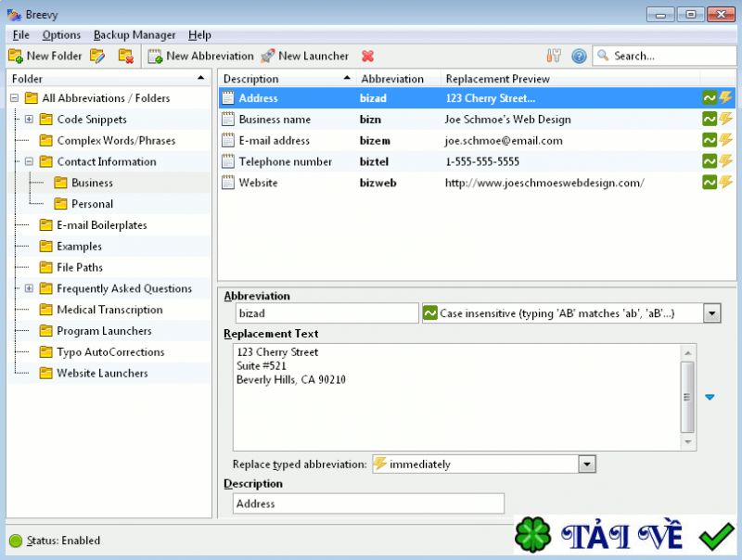Click the blue help question icon
Viewport: 742px width, 560px height.
click(579, 56)
